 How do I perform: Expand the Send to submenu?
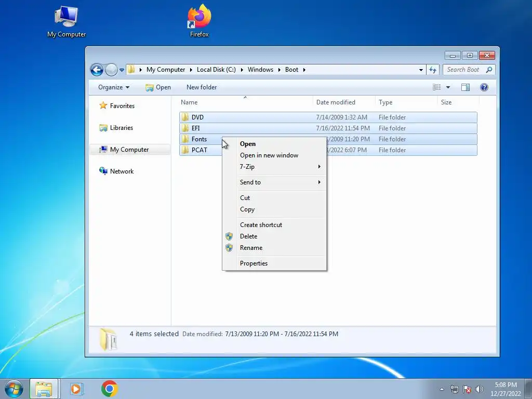coord(274,182)
